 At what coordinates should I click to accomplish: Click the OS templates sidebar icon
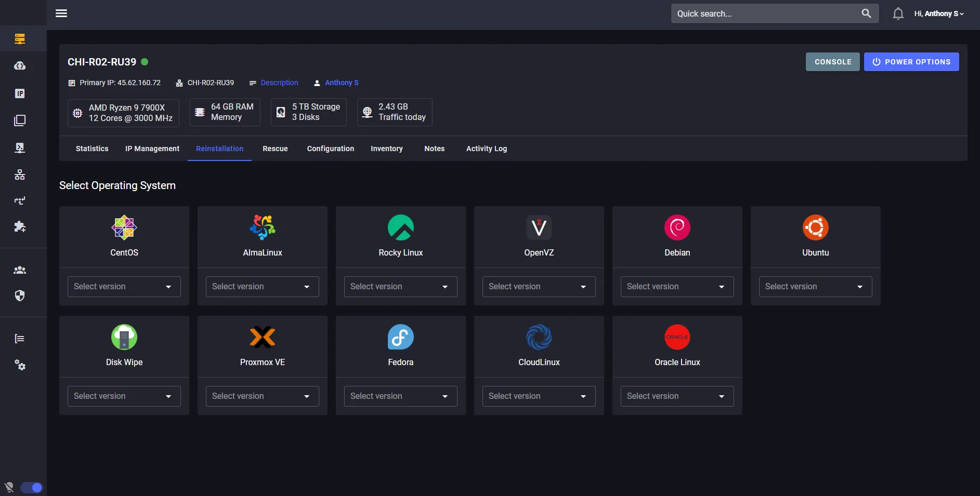coord(20,120)
